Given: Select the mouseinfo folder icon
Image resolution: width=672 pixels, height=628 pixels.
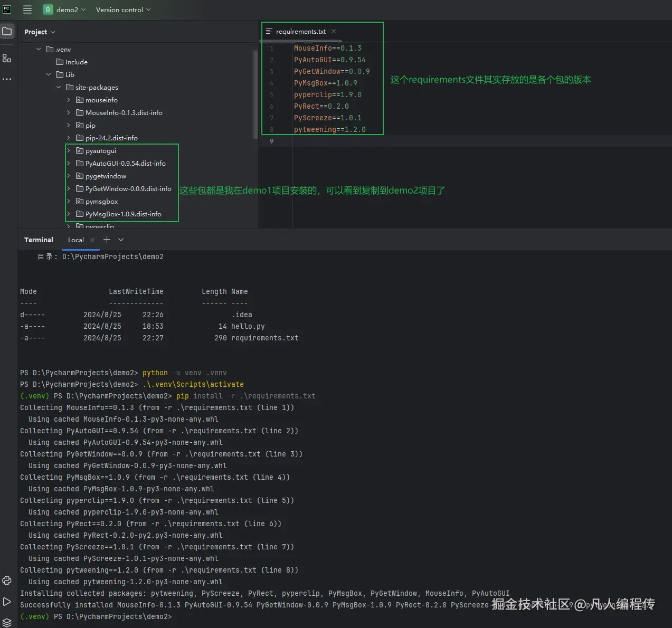Looking at the screenshot, I should click(x=80, y=100).
